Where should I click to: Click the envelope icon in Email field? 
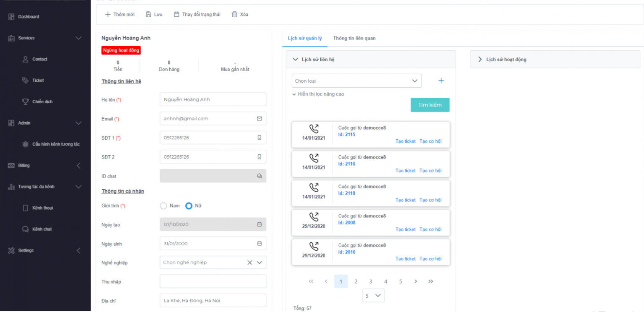(259, 119)
